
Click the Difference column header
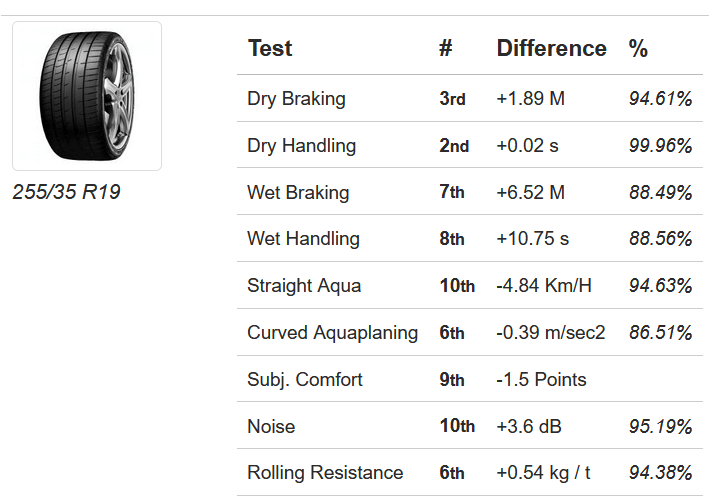551,48
